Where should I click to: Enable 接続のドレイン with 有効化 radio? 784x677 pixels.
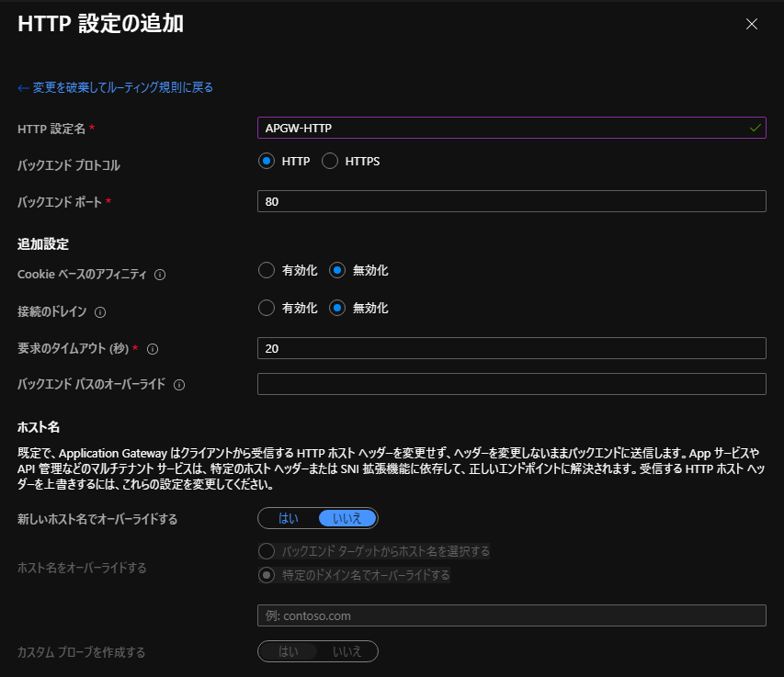coord(267,308)
